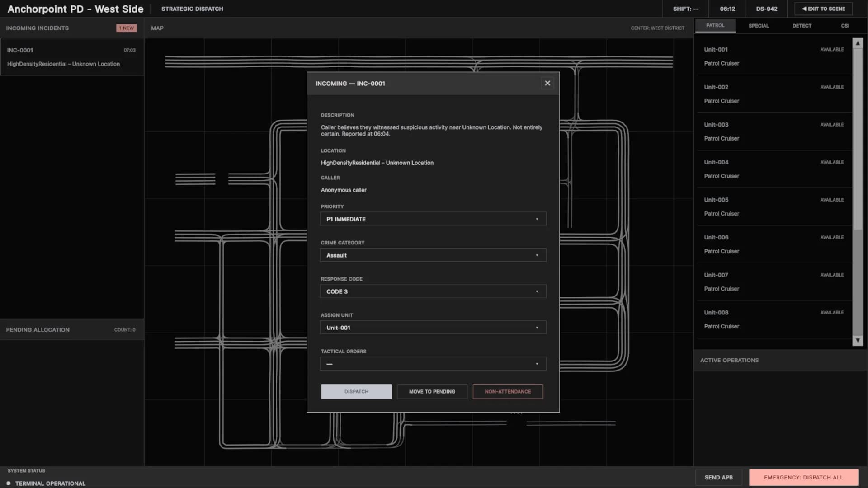Expand the Crime Category Assault dropdown
This screenshot has height=488, width=868.
point(433,255)
